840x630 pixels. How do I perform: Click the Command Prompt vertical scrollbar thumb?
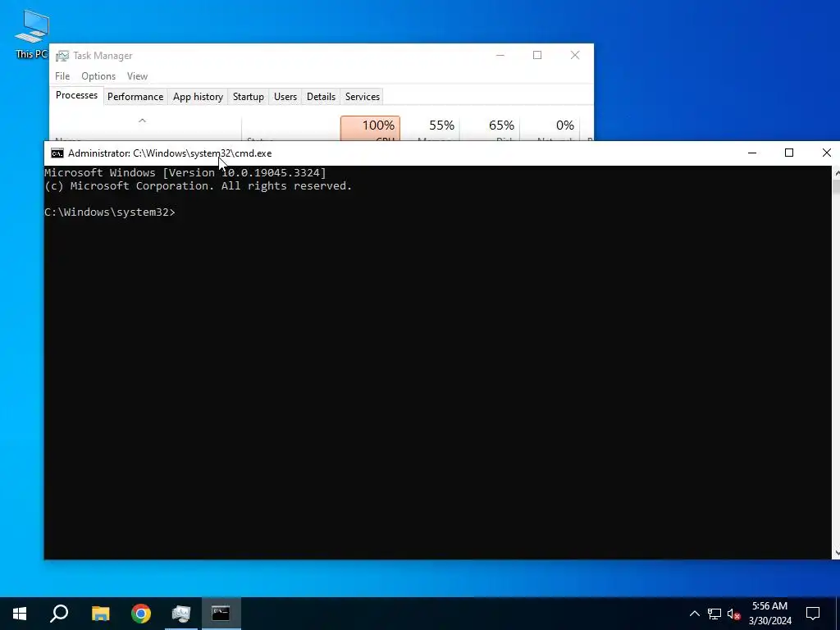[x=836, y=187]
